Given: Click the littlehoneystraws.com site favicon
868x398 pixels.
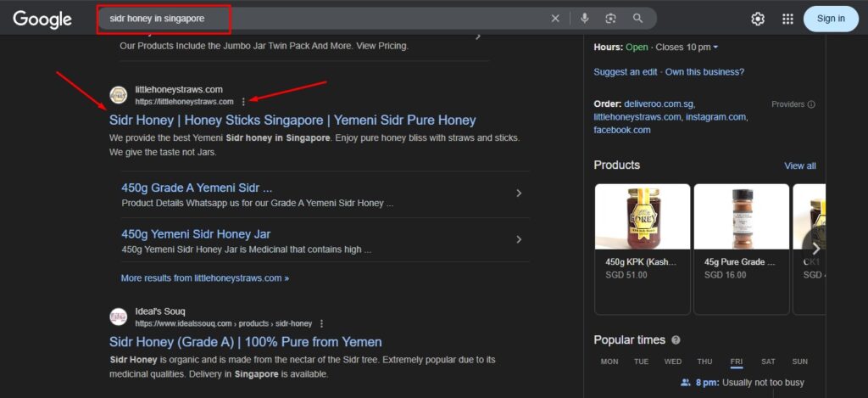Looking at the screenshot, I should coord(119,95).
